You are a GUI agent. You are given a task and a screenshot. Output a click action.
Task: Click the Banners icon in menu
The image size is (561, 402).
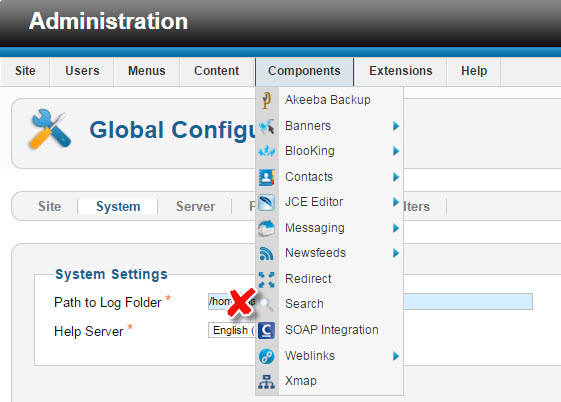[x=267, y=126]
